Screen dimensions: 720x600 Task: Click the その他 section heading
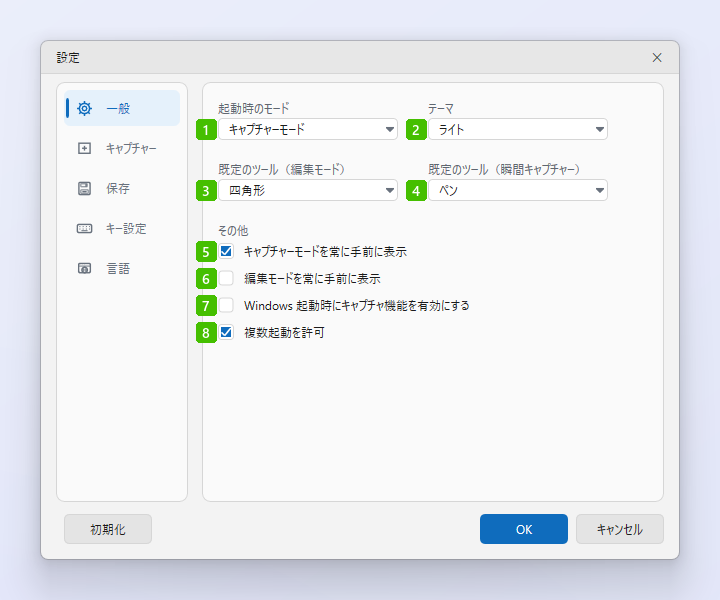[x=233, y=230]
